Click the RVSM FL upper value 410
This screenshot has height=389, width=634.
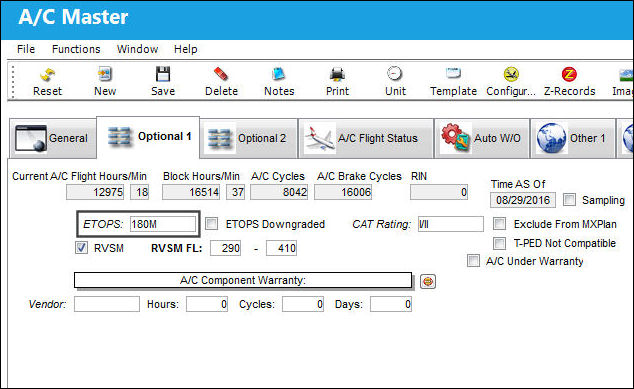pos(281,248)
